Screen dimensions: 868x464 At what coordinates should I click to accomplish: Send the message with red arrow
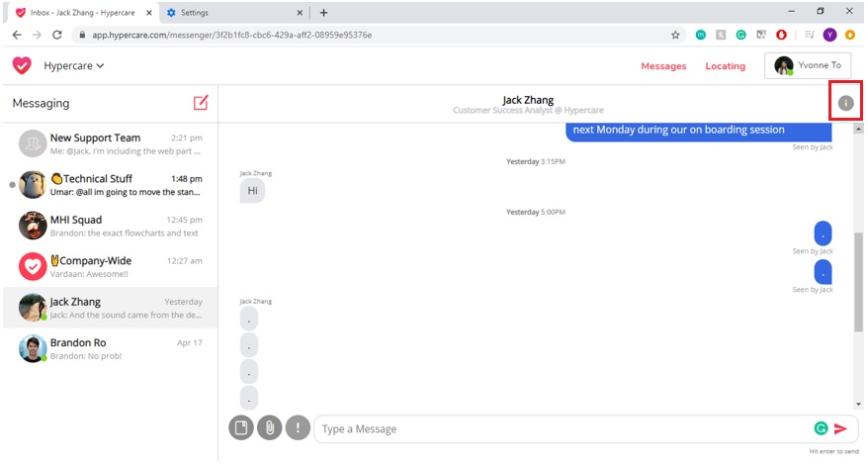click(x=840, y=428)
